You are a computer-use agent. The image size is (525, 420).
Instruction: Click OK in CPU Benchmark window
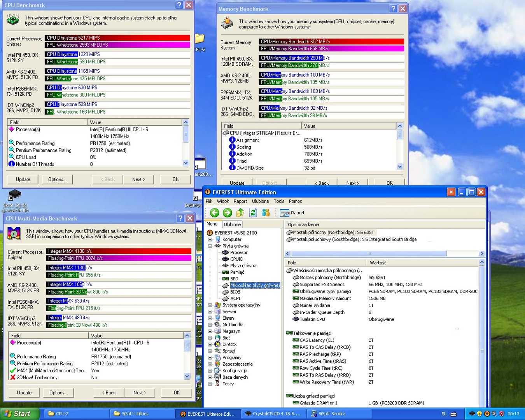(175, 179)
